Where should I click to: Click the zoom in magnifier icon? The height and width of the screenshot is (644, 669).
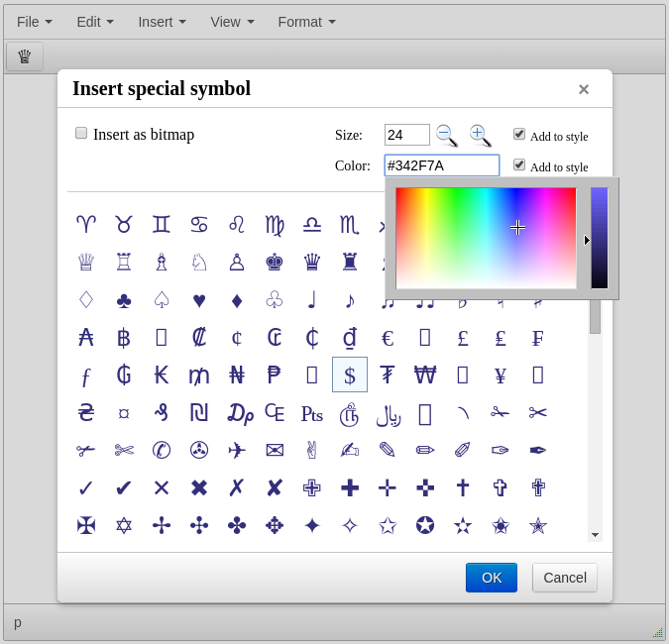coord(480,135)
